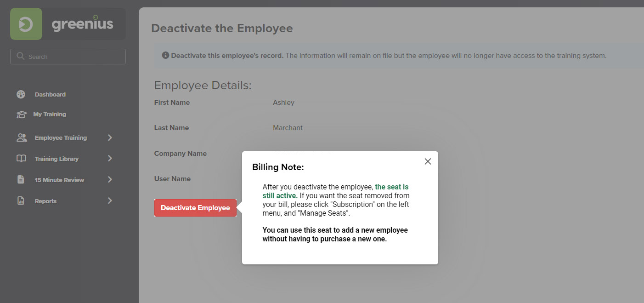This screenshot has width=644, height=303.
Task: Click the "User Name" label
Action: pos(172,179)
